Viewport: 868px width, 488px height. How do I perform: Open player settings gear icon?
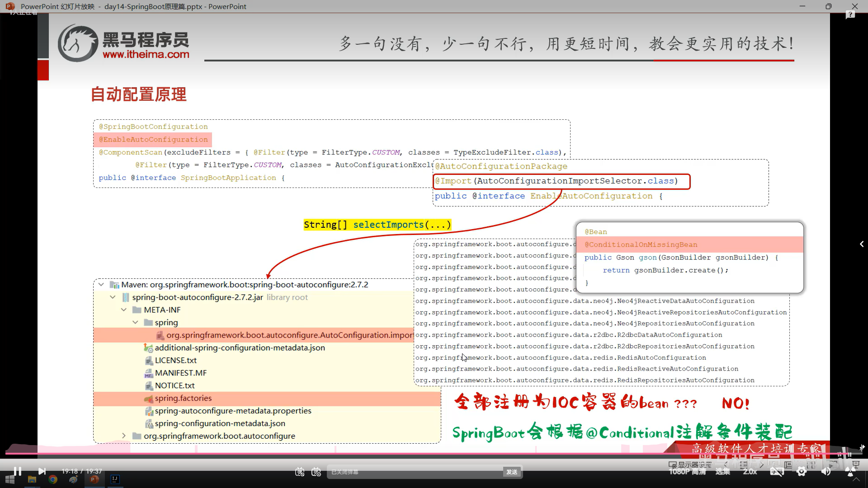pos(802,472)
